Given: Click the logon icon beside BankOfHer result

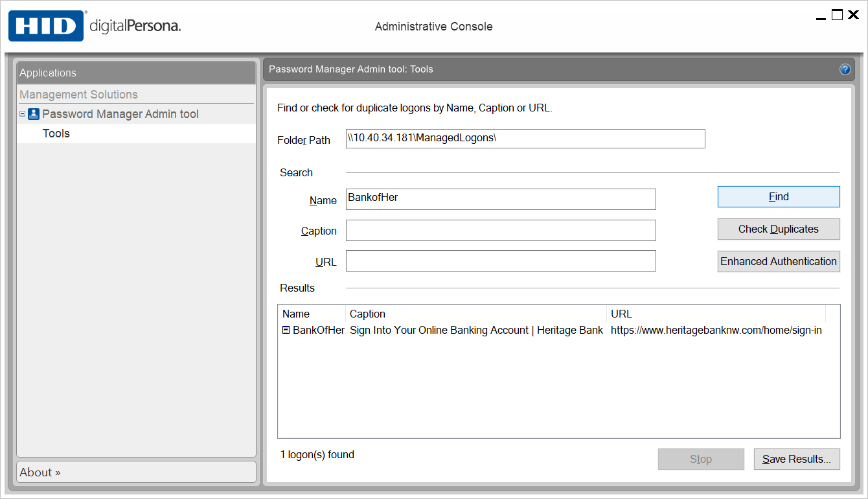Looking at the screenshot, I should click(286, 331).
